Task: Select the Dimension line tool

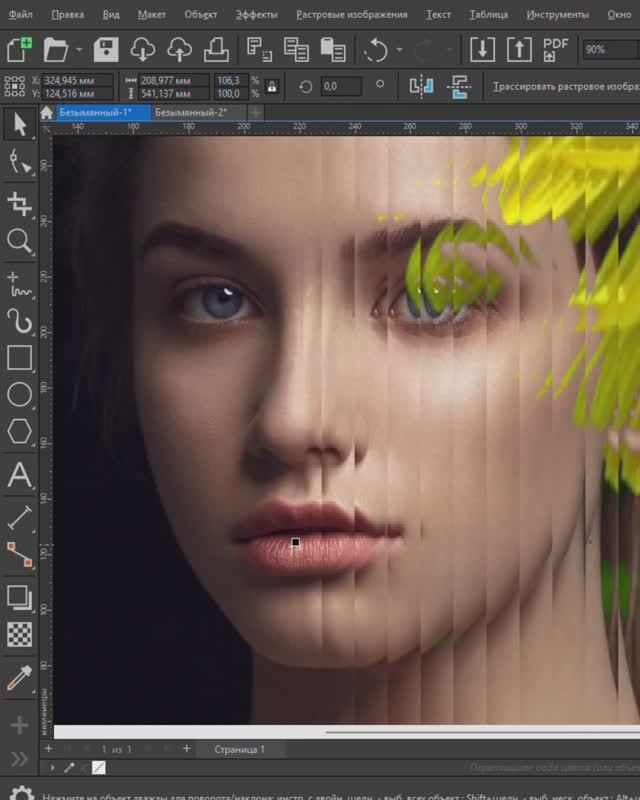Action: [x=19, y=518]
